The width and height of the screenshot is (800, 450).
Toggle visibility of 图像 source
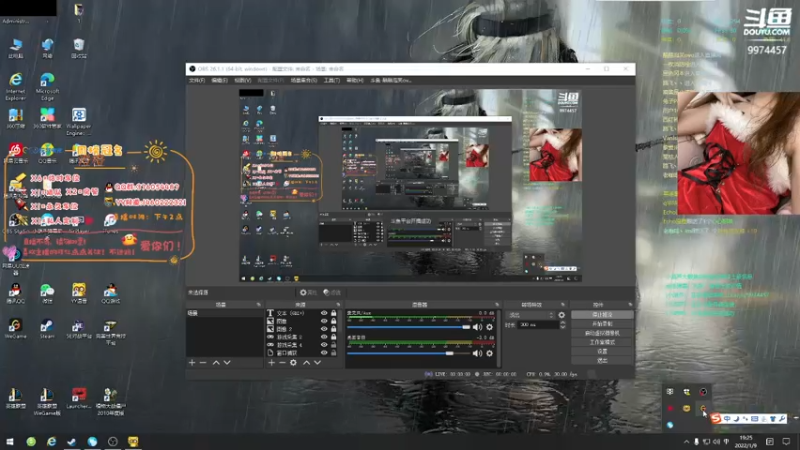[x=324, y=321]
